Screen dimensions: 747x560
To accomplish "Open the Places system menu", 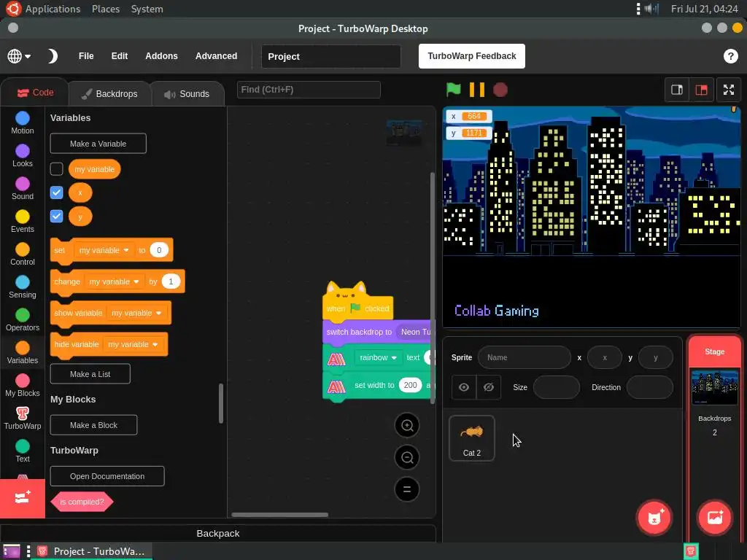I will [x=106, y=9].
